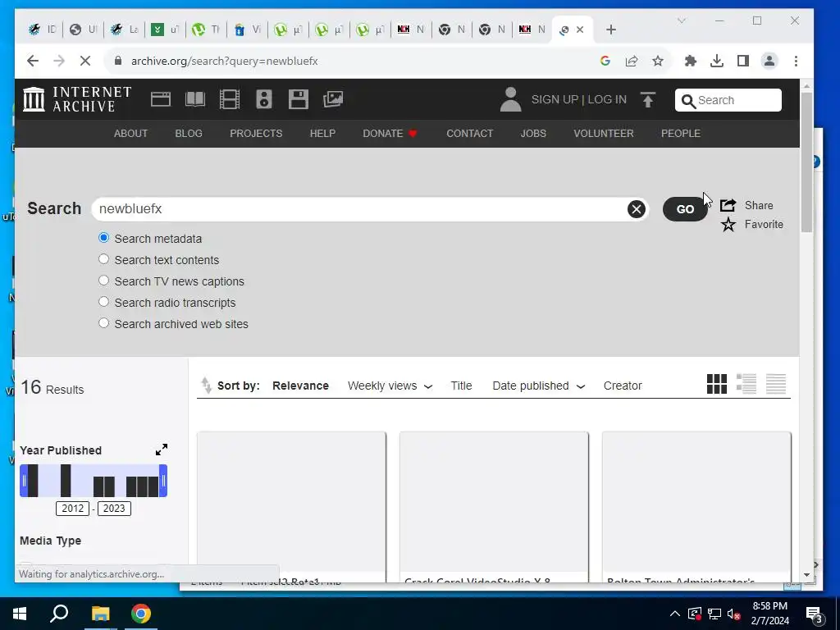Expand the Year Published histogram

coord(162,450)
